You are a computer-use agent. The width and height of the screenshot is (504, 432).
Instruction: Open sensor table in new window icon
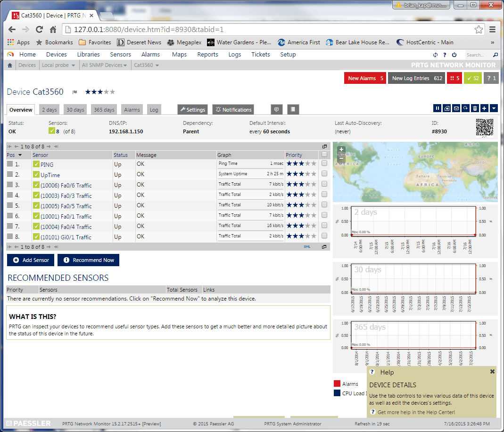click(x=324, y=147)
